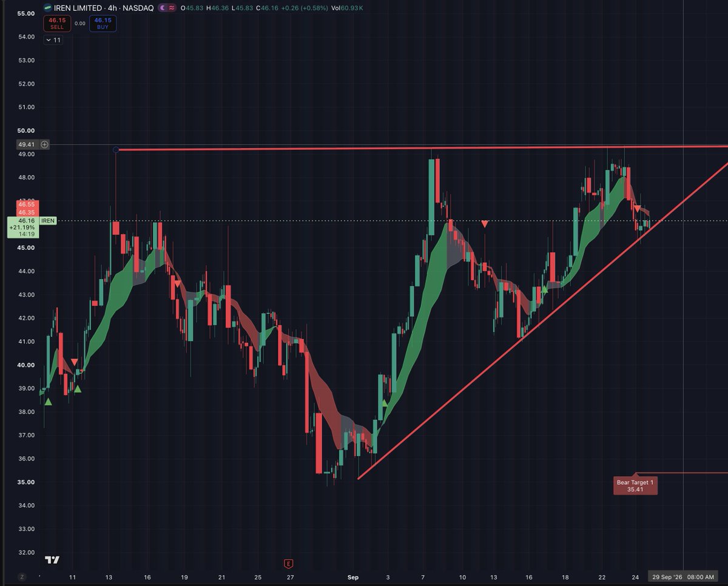The width and height of the screenshot is (728, 586).
Task: Click the blue 46.15 BUY button
Action: coord(103,24)
